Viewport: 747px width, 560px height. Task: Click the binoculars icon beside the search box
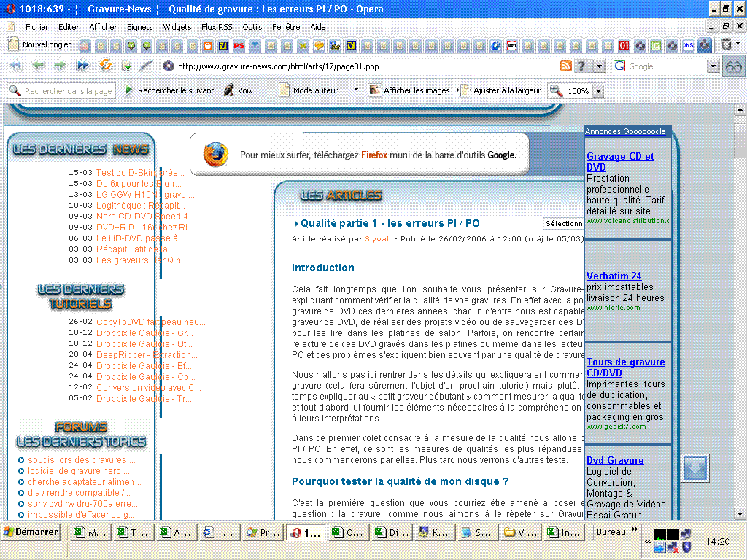(x=734, y=66)
